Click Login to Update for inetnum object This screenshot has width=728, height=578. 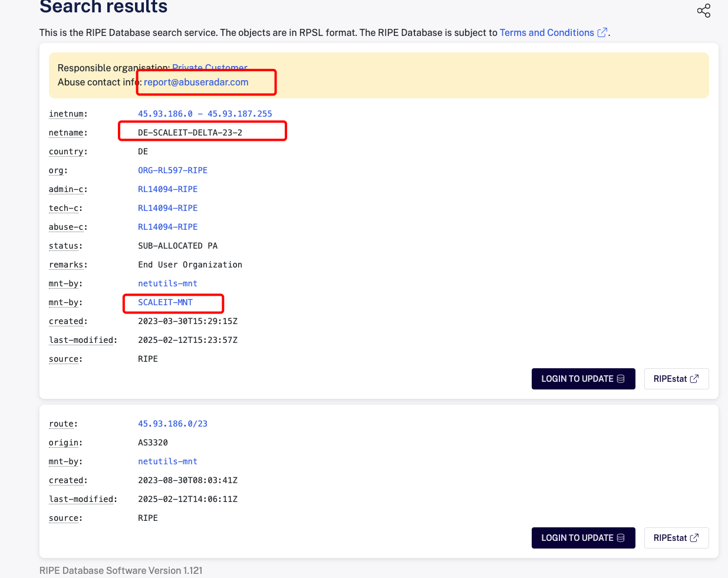click(x=583, y=379)
